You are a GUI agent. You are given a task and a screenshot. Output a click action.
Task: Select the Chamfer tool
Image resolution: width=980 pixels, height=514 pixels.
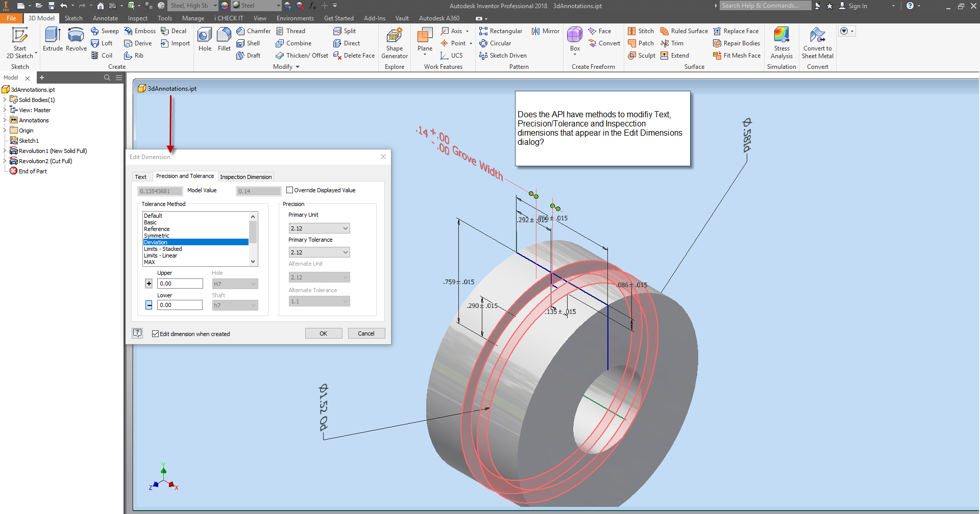coord(253,31)
